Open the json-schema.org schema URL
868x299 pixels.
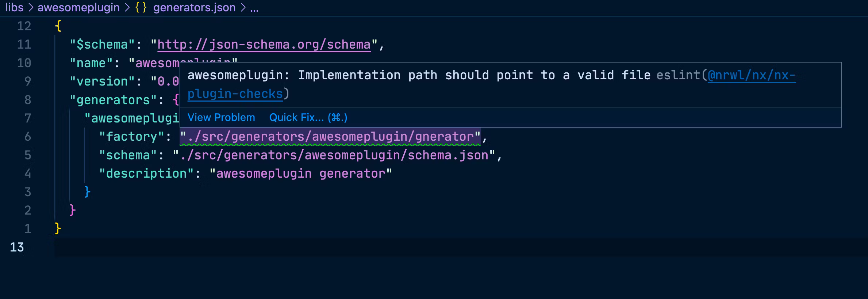[x=264, y=45]
